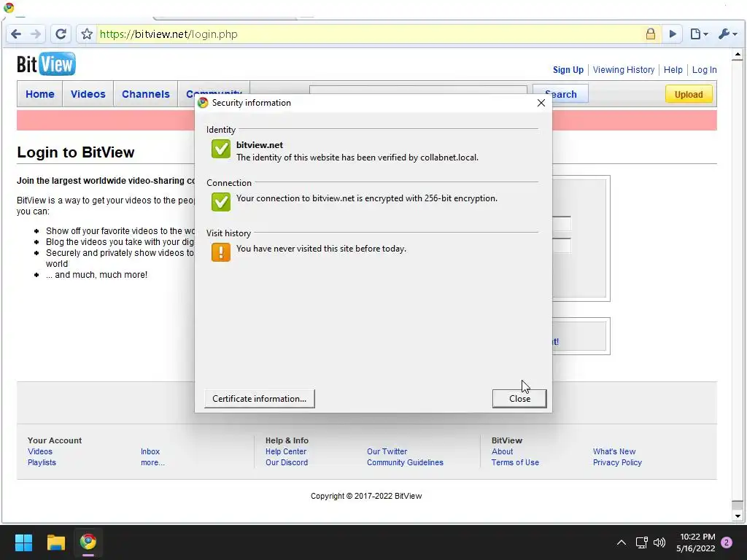This screenshot has width=747, height=560.
Task: Click the Close button in dialog
Action: click(x=519, y=399)
